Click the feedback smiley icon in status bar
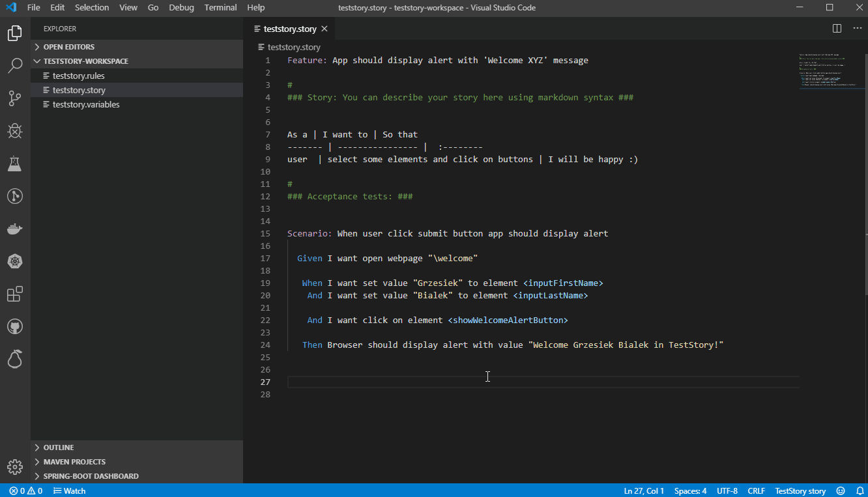 click(x=841, y=490)
